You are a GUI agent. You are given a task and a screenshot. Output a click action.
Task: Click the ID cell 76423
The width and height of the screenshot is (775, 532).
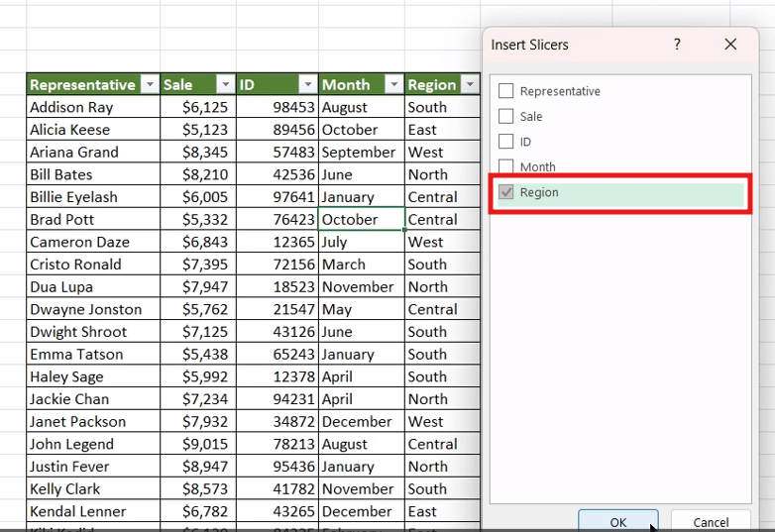pos(277,219)
